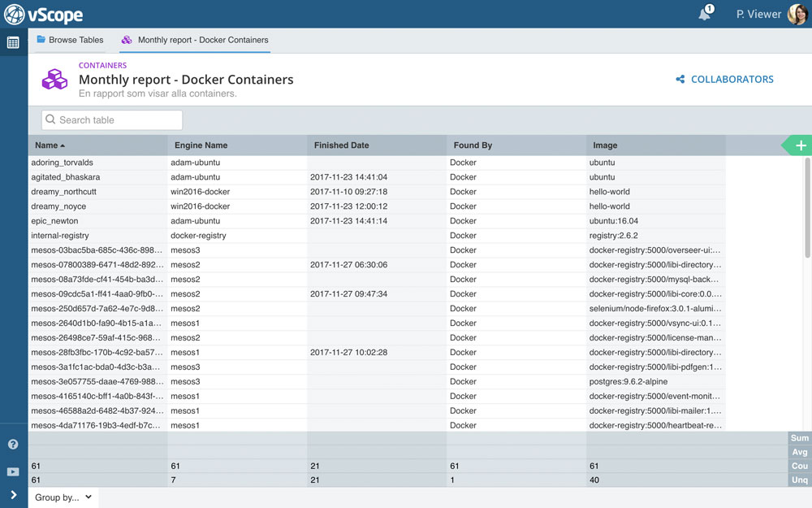Add a column with the green plus
This screenshot has width=812, height=508.
pos(800,145)
